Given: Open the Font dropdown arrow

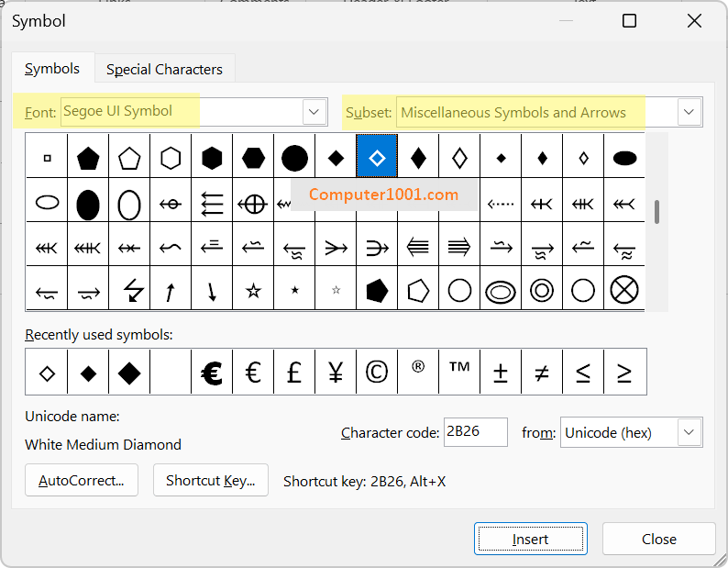Looking at the screenshot, I should [x=314, y=112].
